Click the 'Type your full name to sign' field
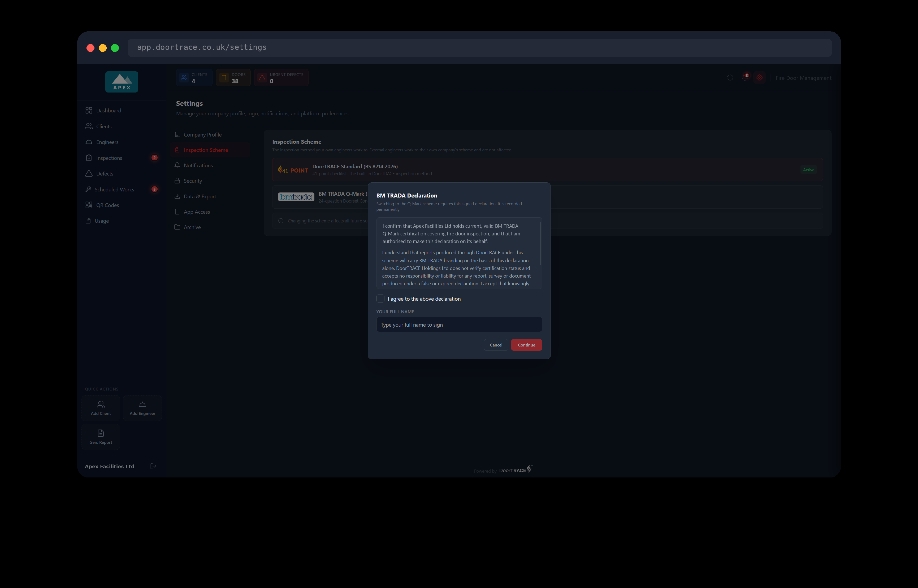Screen dimensions: 918x588 pos(459,324)
